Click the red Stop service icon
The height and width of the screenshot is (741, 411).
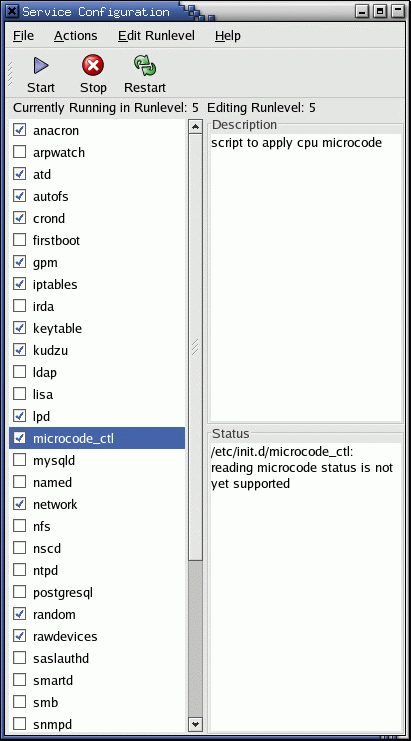click(93, 65)
